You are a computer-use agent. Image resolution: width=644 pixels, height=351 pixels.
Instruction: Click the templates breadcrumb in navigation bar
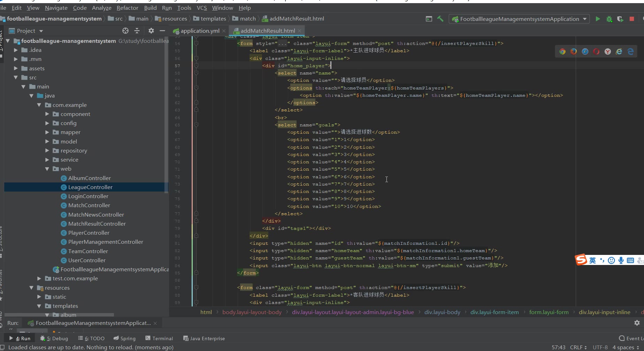click(213, 18)
